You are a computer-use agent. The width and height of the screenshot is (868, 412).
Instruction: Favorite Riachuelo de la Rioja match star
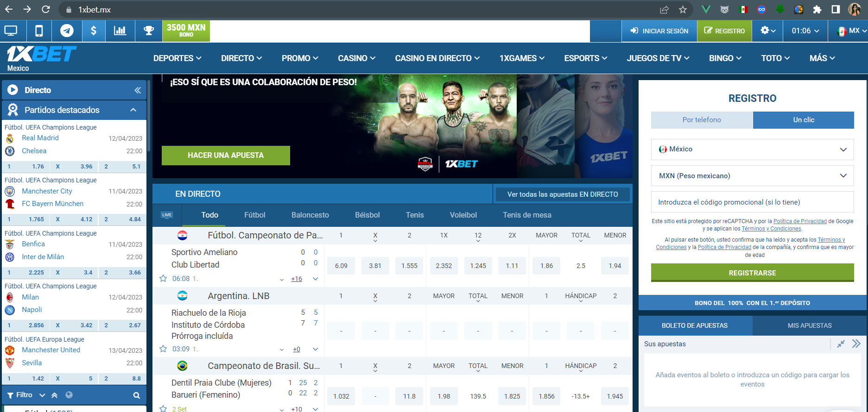click(163, 349)
